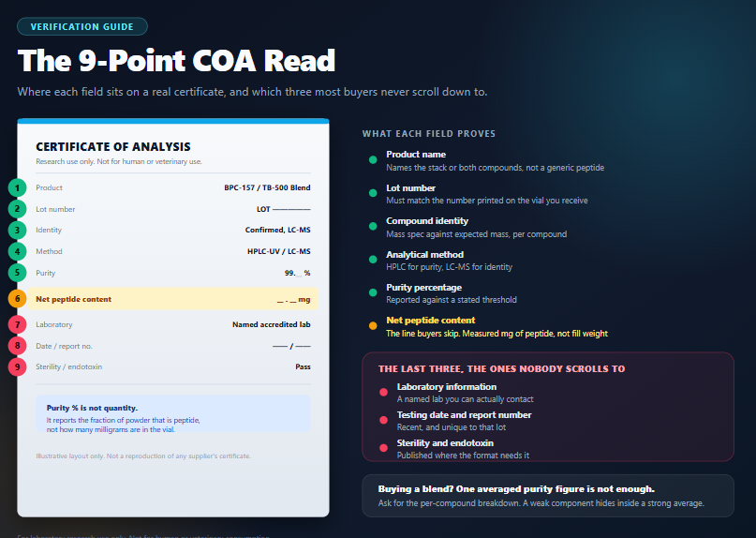Viewport: 756px width, 538px height.
Task: Select the highlighted Net peptide content row
Action: tap(173, 299)
